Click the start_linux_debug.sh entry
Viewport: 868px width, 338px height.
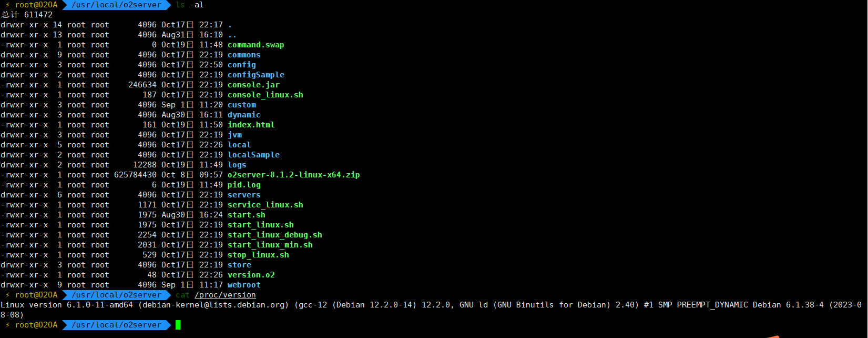(274, 235)
